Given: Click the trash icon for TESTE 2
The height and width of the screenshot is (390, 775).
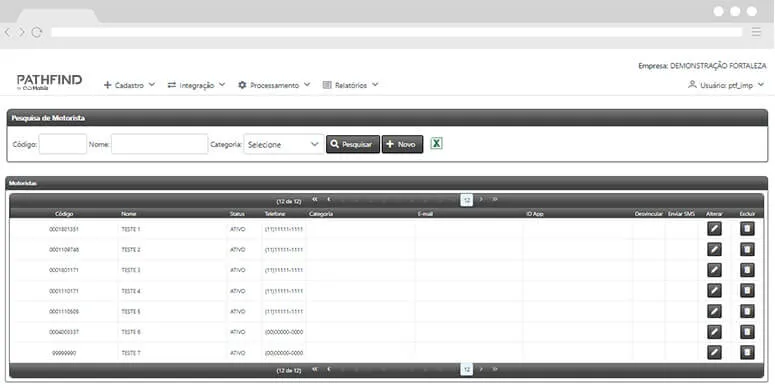Looking at the screenshot, I should 747,250.
